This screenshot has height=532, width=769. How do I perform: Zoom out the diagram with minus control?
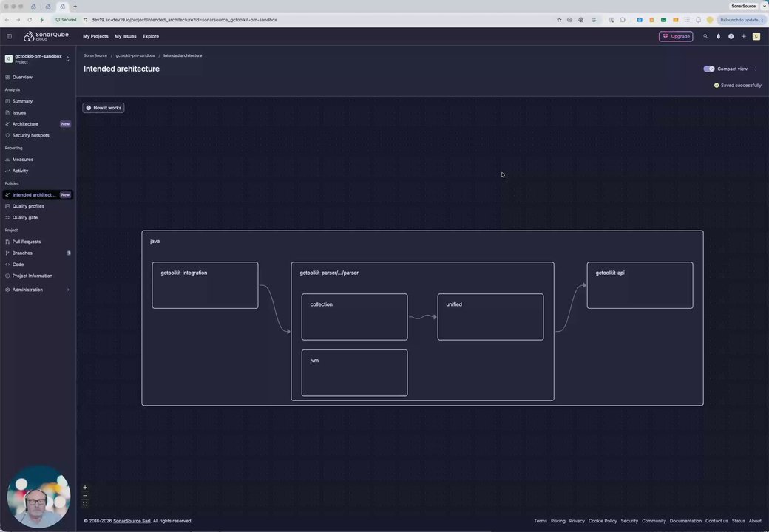pyautogui.click(x=85, y=495)
